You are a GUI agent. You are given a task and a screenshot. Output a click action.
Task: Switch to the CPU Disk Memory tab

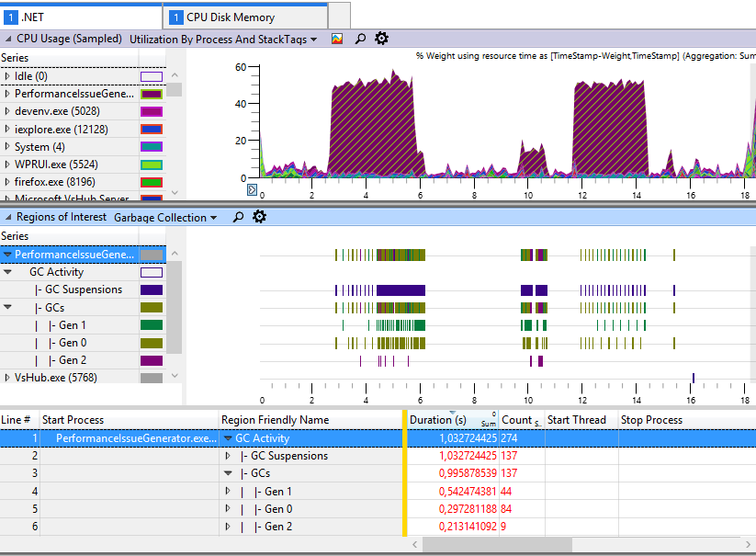245,17
